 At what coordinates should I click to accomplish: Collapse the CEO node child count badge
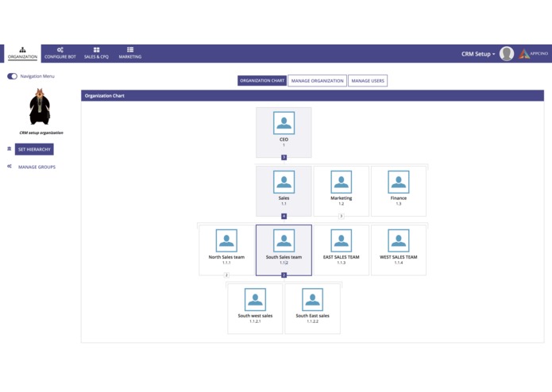(x=284, y=157)
